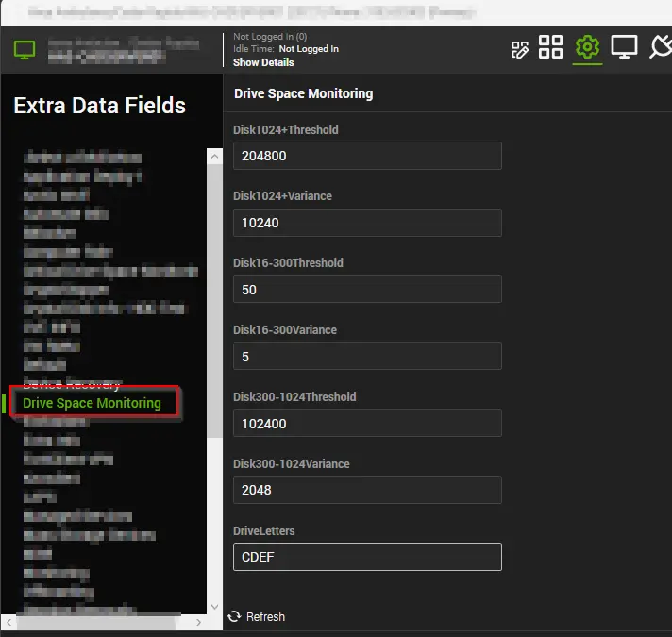The image size is (672, 637).
Task: Click the disconnected plug icon
Action: pos(661,46)
